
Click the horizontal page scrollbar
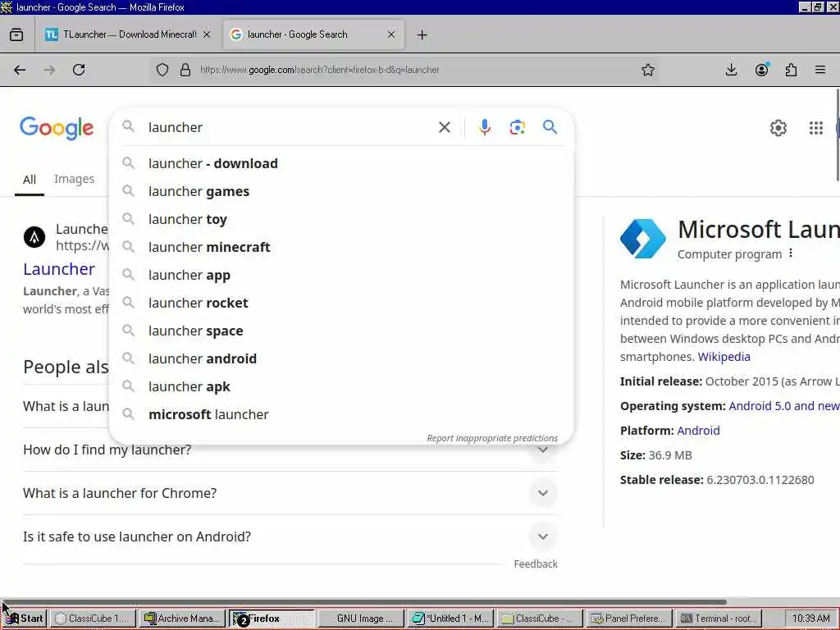click(x=364, y=601)
